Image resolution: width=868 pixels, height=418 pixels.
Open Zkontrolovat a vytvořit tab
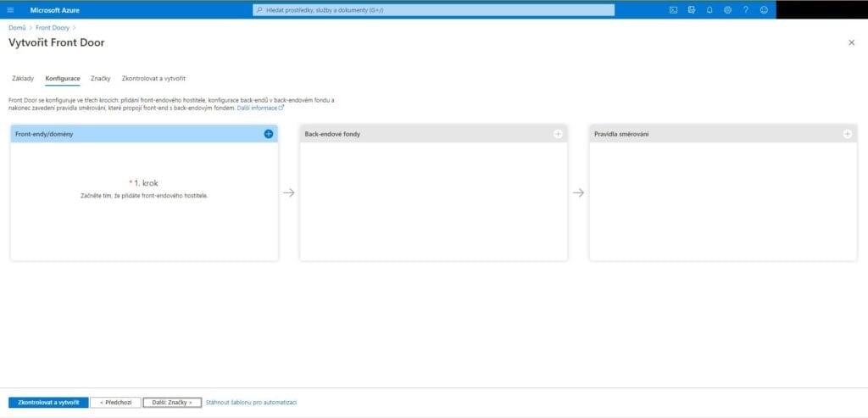(x=153, y=79)
